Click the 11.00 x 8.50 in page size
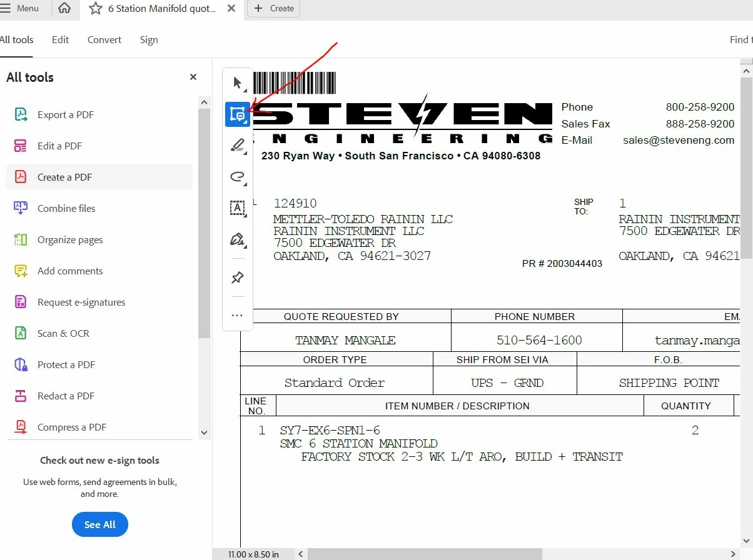 coord(253,554)
